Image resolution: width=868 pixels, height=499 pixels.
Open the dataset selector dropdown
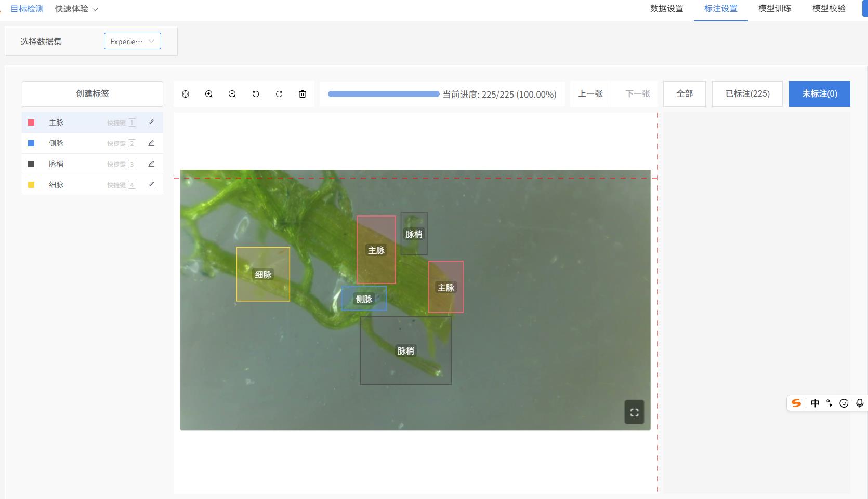pos(132,41)
